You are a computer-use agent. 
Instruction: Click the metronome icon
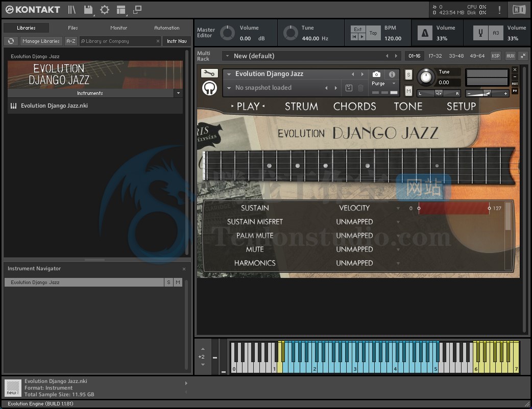[425, 33]
